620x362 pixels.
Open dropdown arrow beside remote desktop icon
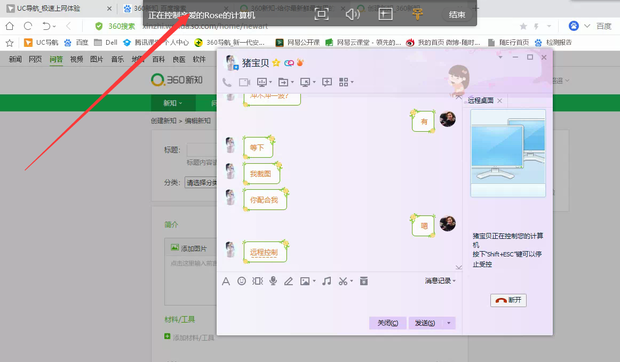click(314, 82)
